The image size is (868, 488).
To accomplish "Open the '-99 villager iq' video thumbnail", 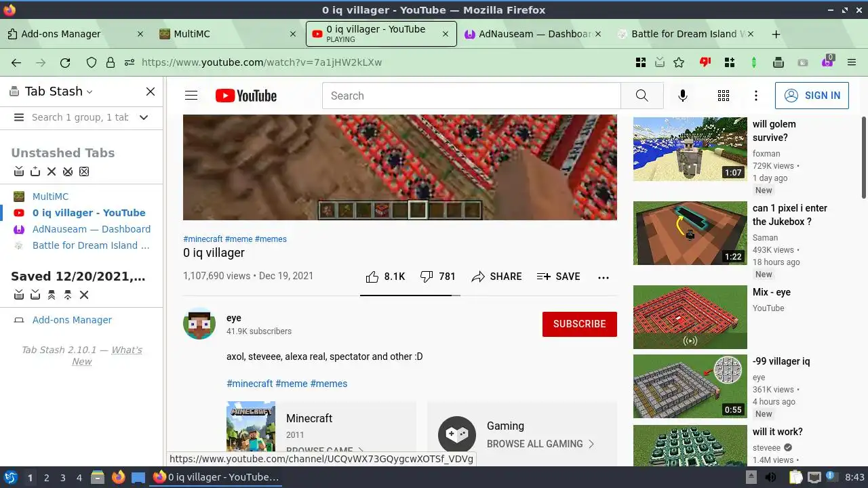I will click(690, 386).
